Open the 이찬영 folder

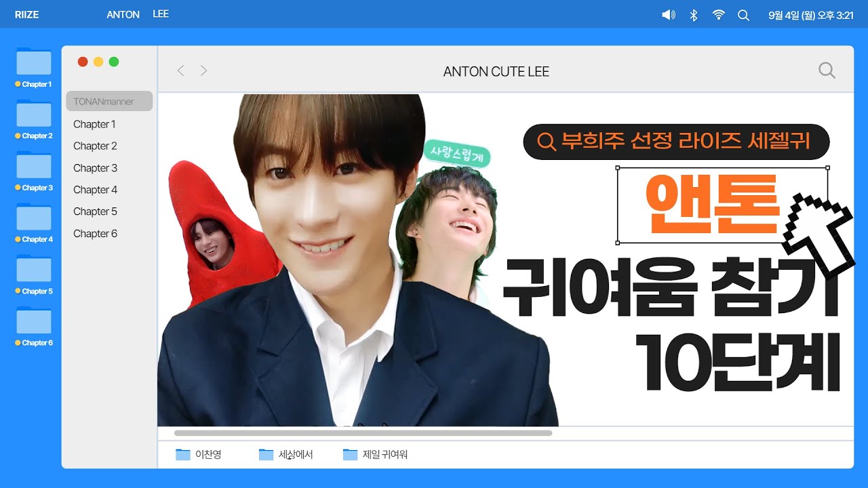click(x=199, y=455)
